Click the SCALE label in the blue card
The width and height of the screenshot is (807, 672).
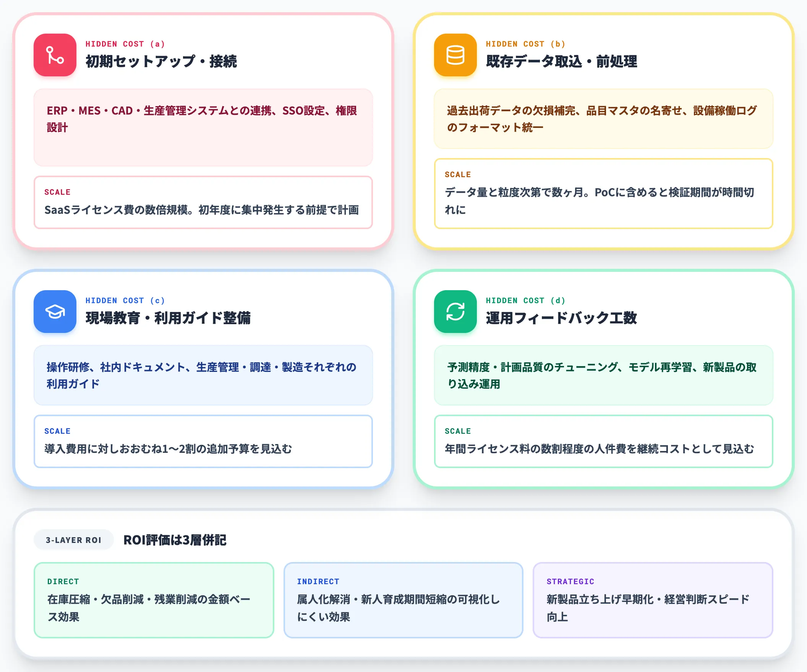[x=57, y=431]
